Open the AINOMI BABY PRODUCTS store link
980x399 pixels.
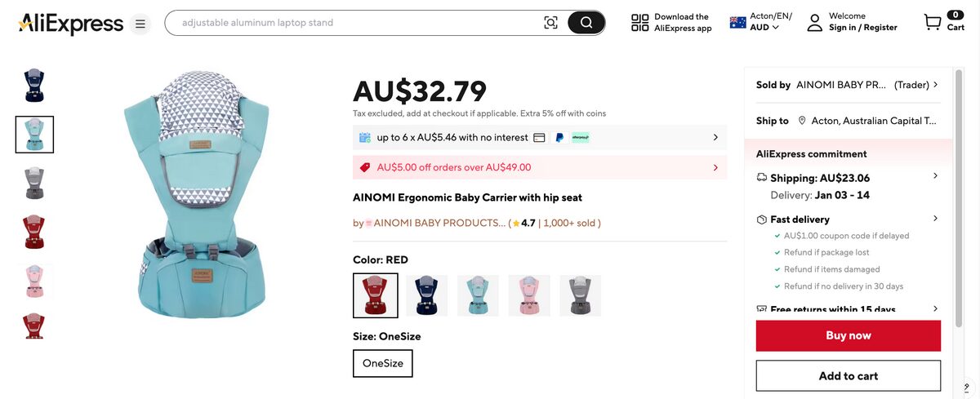[x=439, y=223]
